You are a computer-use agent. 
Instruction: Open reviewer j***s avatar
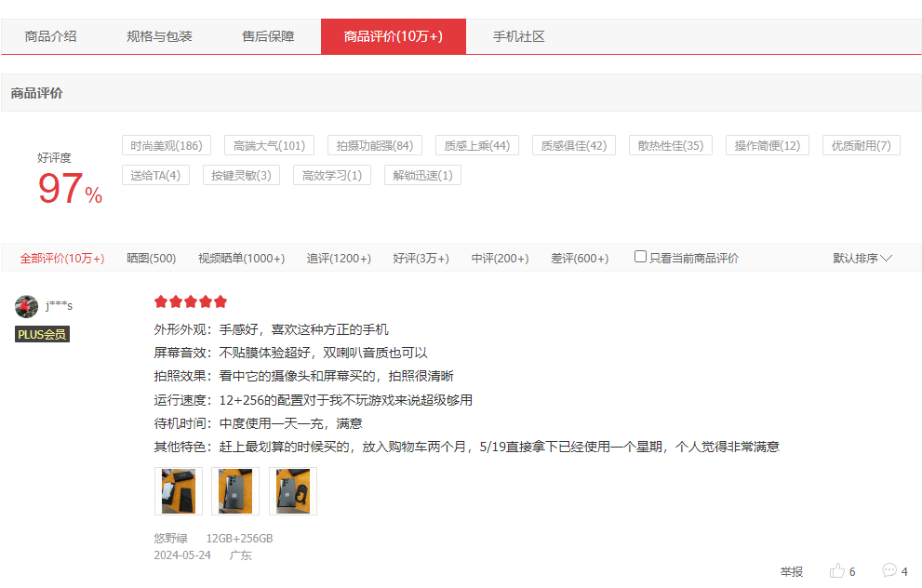click(x=26, y=306)
